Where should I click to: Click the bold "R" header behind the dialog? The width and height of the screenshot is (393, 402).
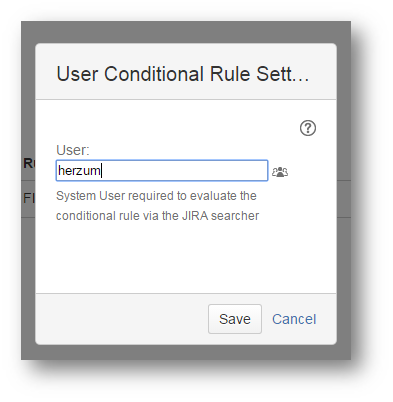pos(29,163)
